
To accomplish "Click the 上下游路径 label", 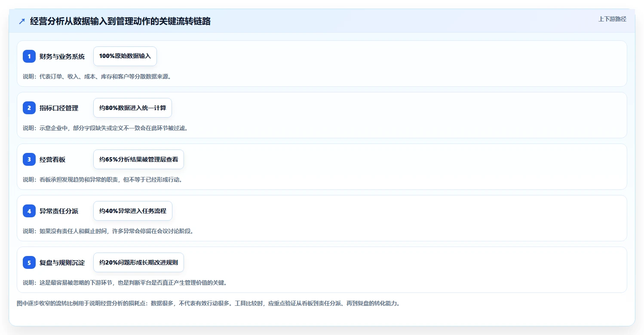I will coord(612,19).
